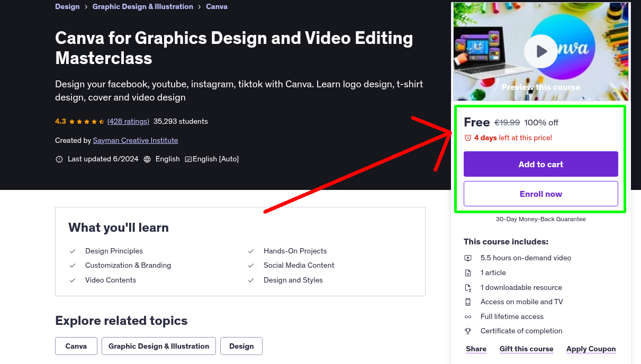This screenshot has height=364, width=641.
Task: Add the course to cart
Action: tap(541, 164)
